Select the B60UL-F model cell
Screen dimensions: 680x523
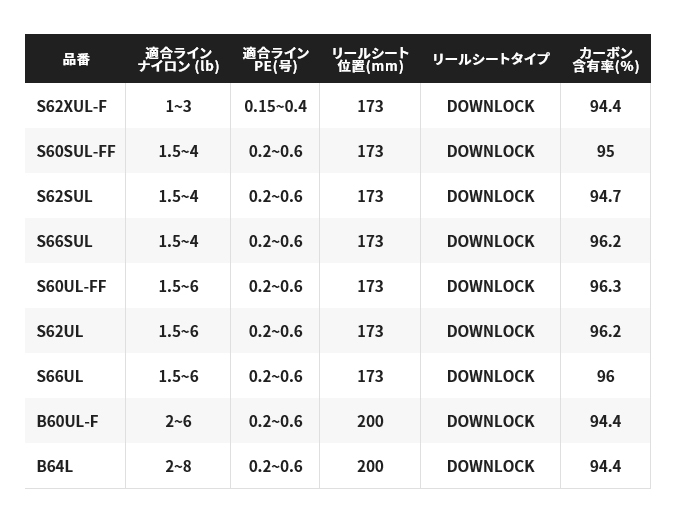coord(67,421)
